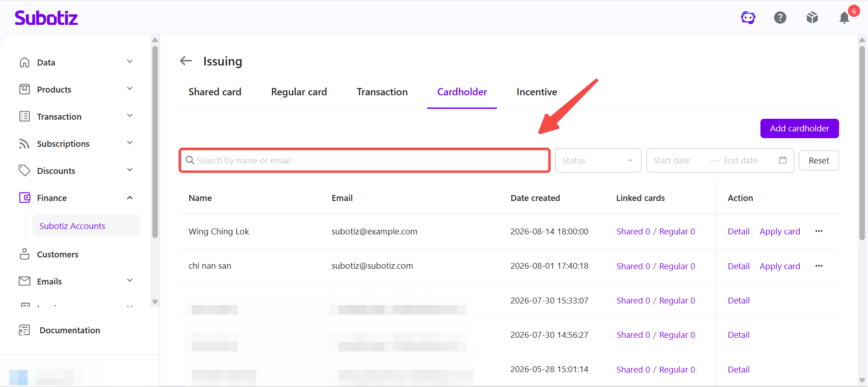The height and width of the screenshot is (387, 868).
Task: Open more options for chi nan san
Action: (x=819, y=266)
